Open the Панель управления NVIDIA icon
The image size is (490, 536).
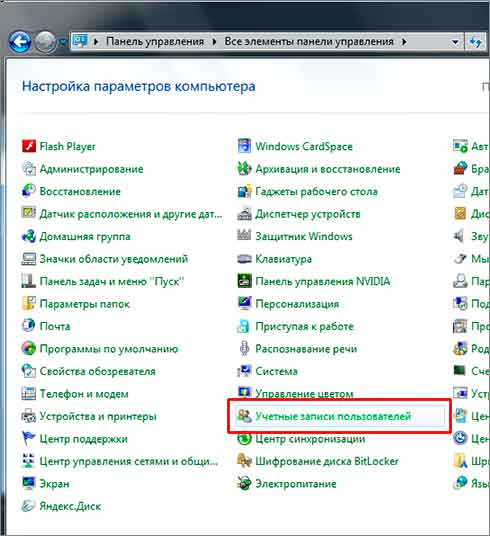click(244, 281)
